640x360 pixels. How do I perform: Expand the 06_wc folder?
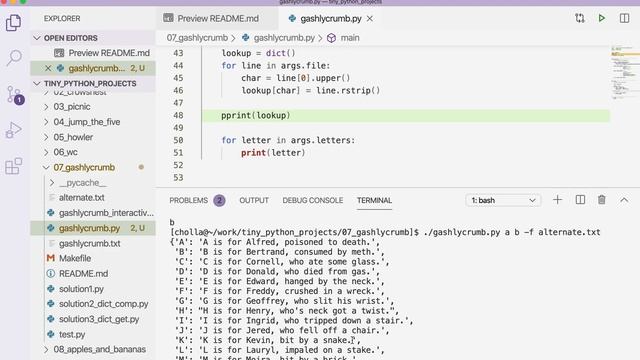(x=46, y=152)
